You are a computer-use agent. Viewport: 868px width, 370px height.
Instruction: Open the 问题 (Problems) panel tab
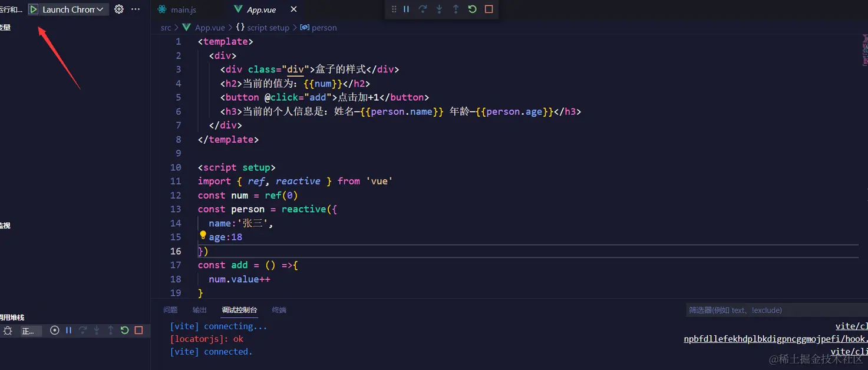(x=170, y=310)
